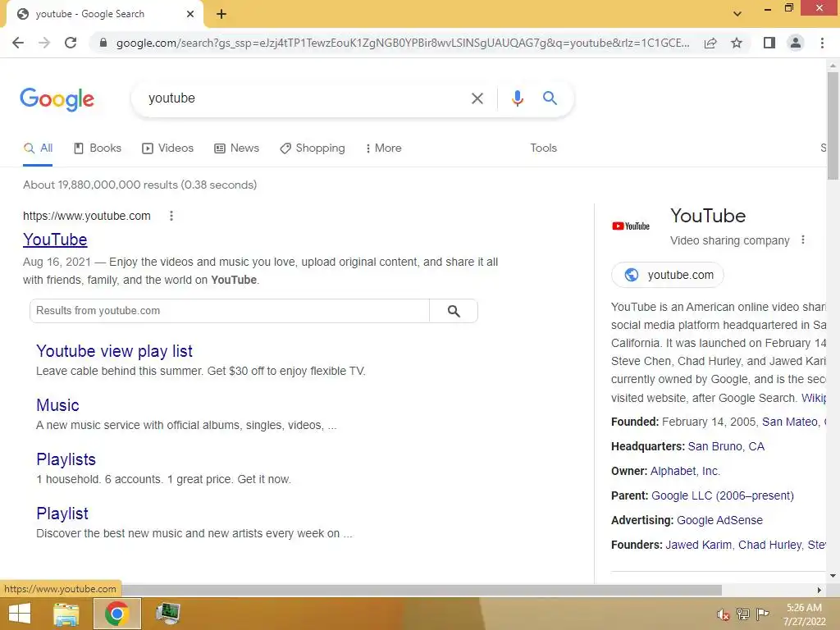Reload the page with the refresh icon
Viewport: 840px width, 630px height.
click(71, 43)
